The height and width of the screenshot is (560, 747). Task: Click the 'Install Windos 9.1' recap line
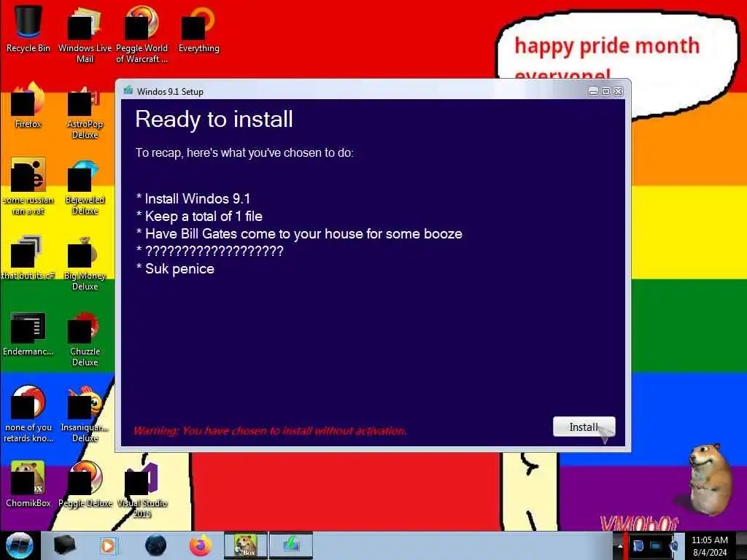(x=193, y=198)
